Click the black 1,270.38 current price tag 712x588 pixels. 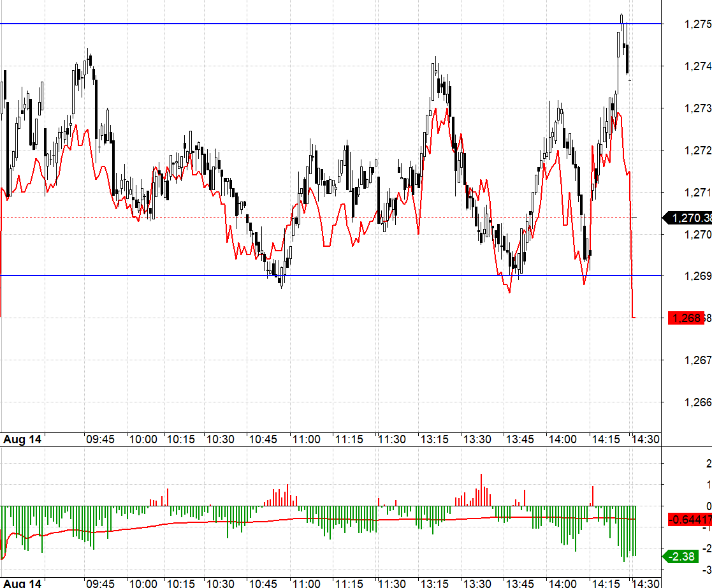click(690, 218)
